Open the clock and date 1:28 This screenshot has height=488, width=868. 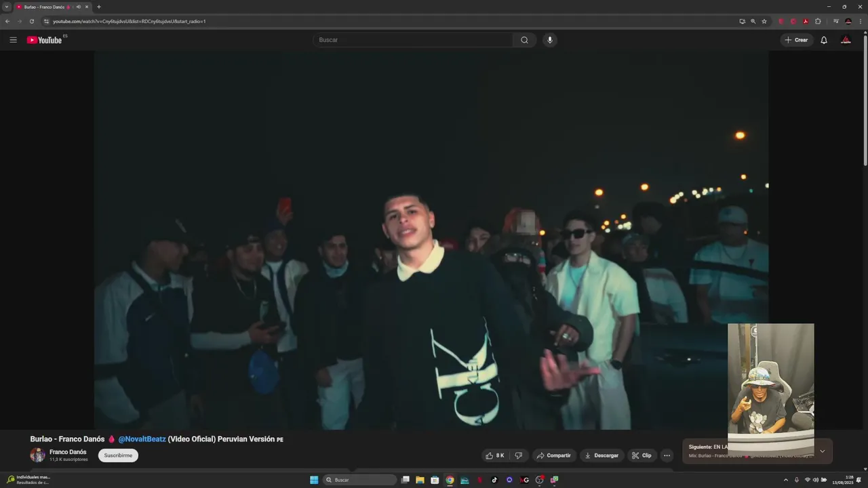844,480
